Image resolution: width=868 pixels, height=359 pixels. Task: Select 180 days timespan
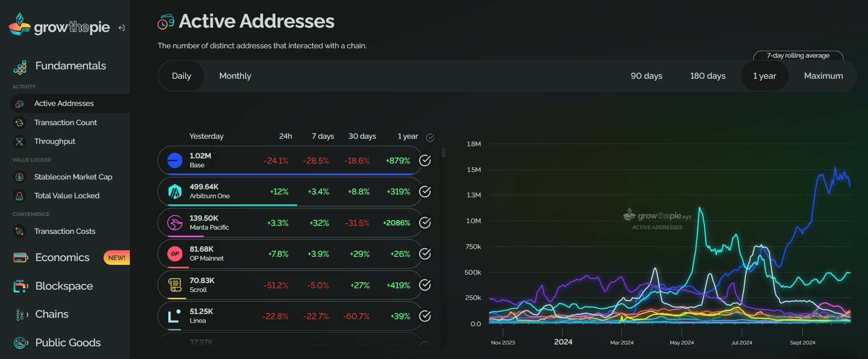[x=708, y=76]
